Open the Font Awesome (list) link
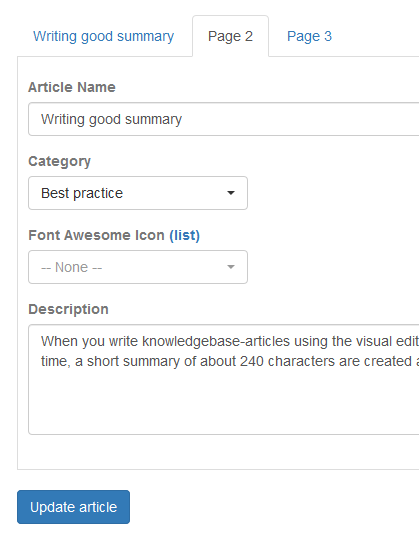 [184, 235]
